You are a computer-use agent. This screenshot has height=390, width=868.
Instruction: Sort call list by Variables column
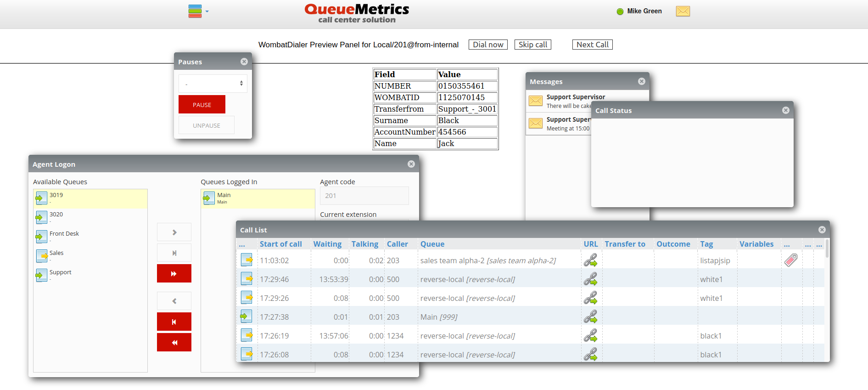point(756,244)
